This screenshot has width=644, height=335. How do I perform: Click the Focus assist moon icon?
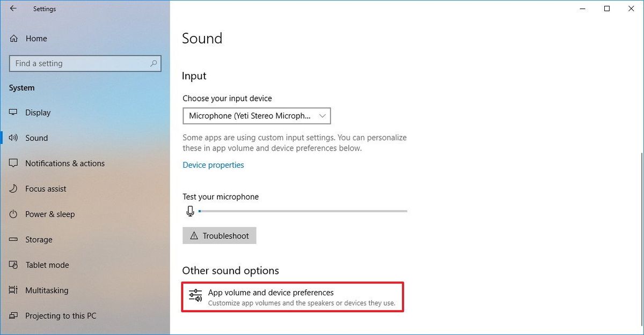(x=13, y=189)
